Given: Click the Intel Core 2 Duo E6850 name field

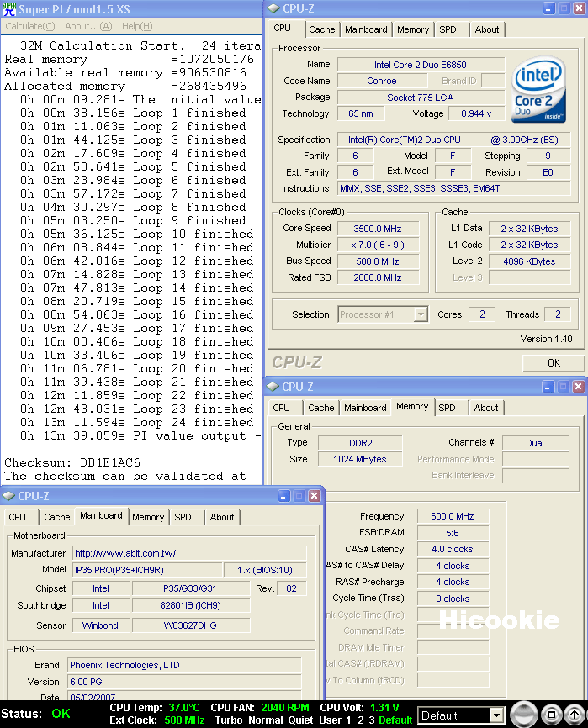Looking at the screenshot, I should pos(421,65).
